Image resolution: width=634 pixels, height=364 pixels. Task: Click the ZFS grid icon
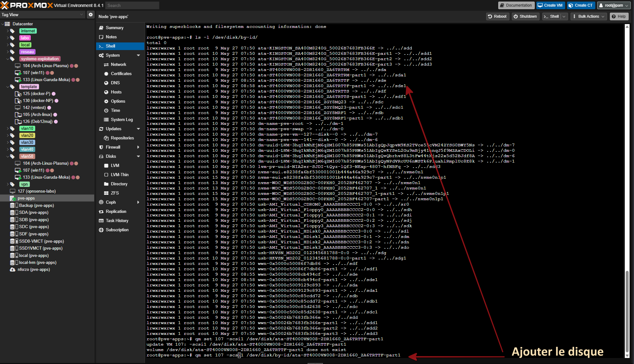point(106,193)
